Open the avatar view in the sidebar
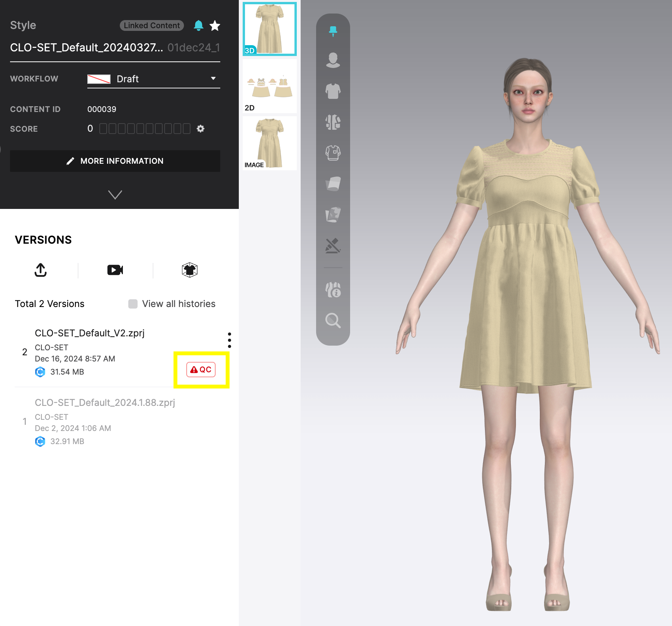The image size is (672, 626). pyautogui.click(x=333, y=60)
